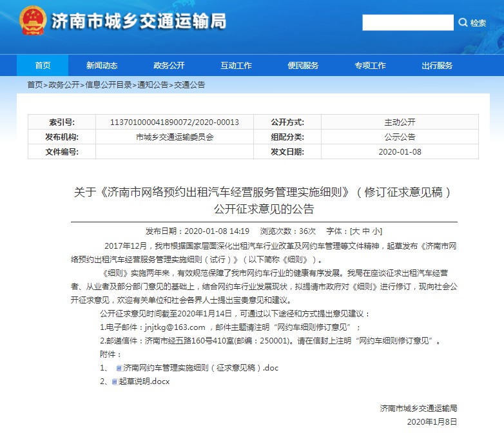
Task: Click the docx file icon before 起草说明
Action: point(115,382)
